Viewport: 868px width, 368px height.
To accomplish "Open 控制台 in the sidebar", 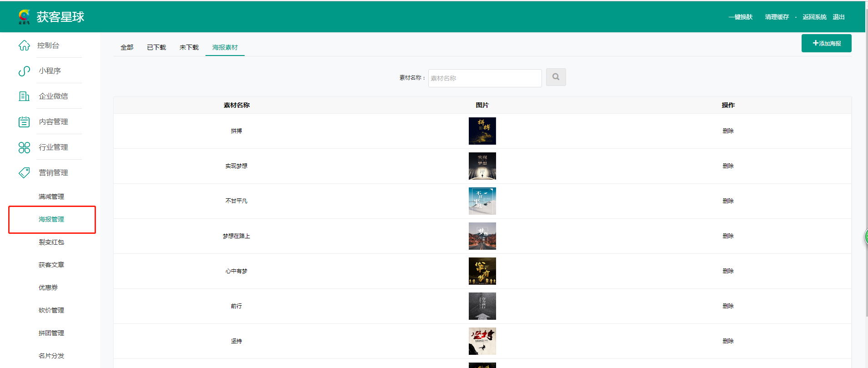I will coord(48,45).
